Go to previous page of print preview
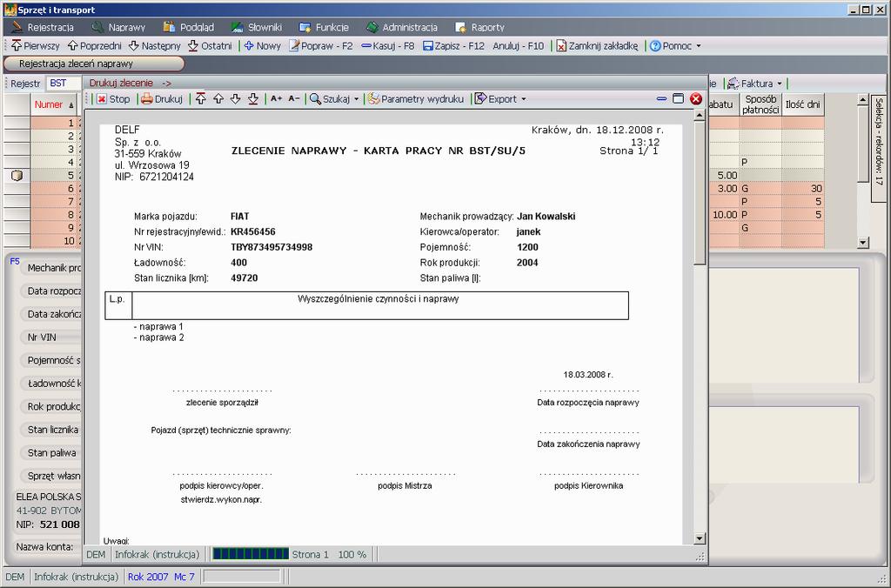The image size is (891, 588). tap(218, 99)
